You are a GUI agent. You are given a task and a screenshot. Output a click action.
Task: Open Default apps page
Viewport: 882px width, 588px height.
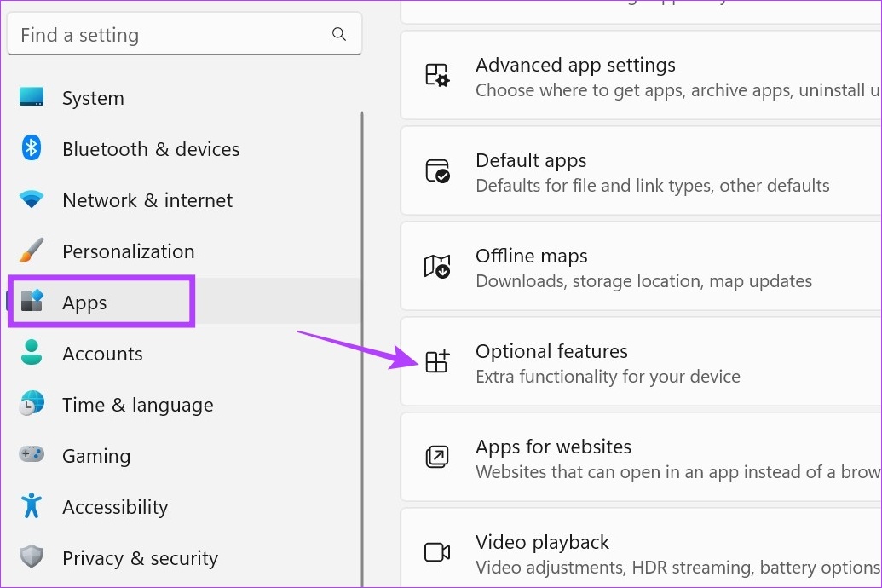[x=641, y=171]
